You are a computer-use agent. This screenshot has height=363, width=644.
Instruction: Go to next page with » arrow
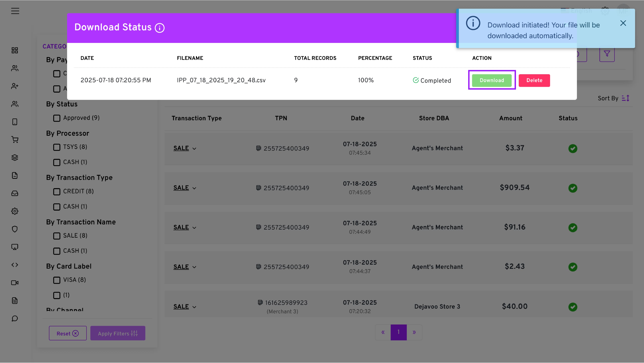[x=414, y=332]
